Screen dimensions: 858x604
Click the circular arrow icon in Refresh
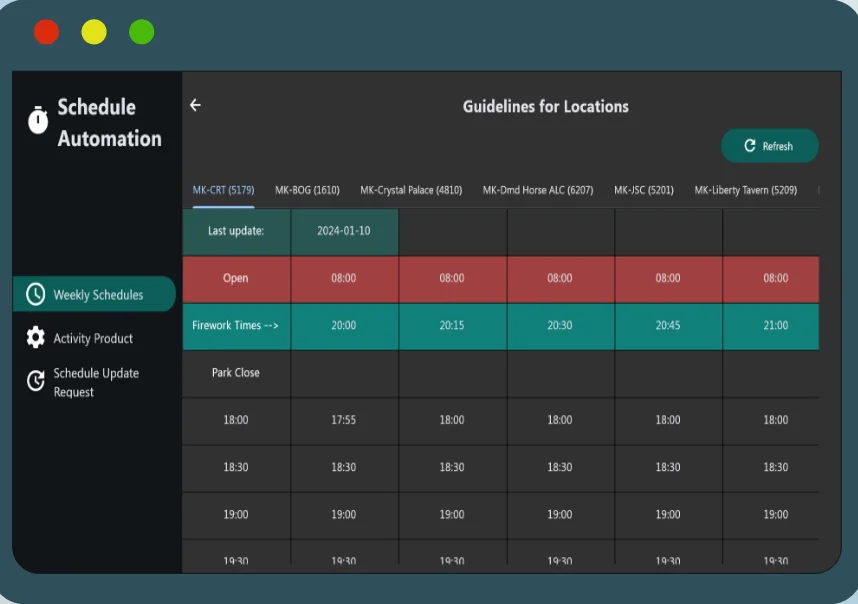click(750, 146)
